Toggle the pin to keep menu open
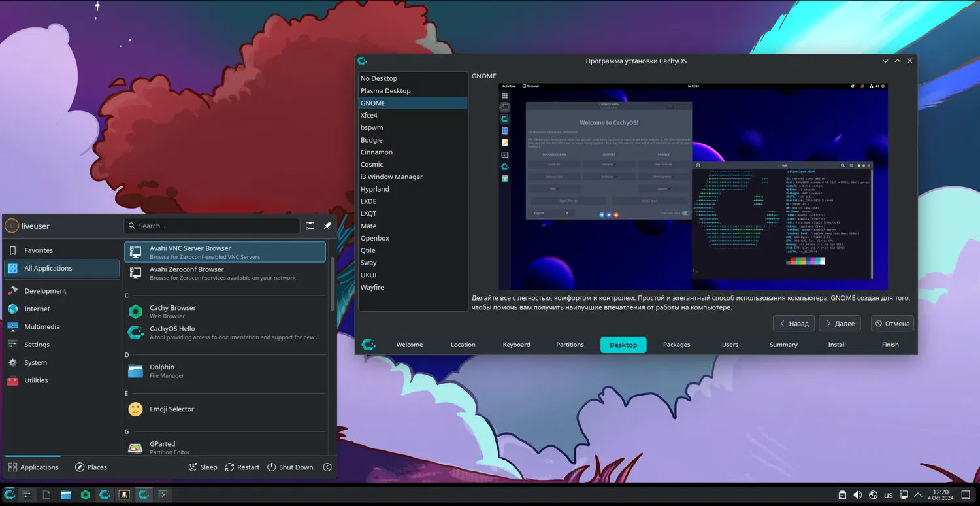This screenshot has height=506, width=980. 327,226
